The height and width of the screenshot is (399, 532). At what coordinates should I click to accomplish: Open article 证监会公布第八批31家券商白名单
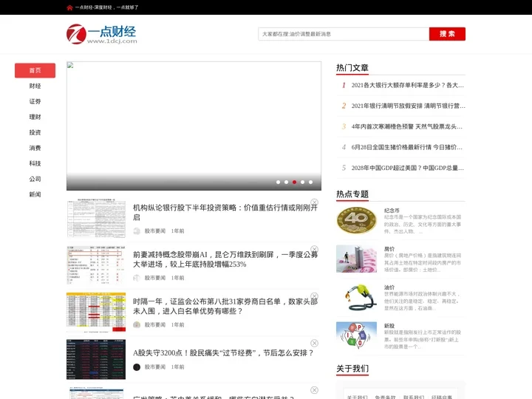[x=225, y=306]
